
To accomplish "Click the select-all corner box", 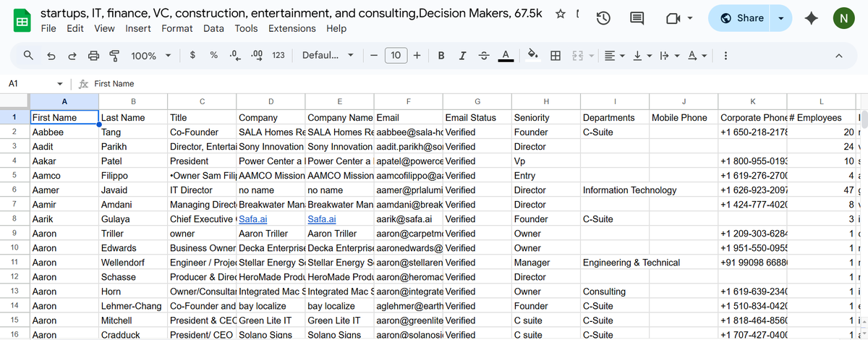I will pyautogui.click(x=14, y=101).
